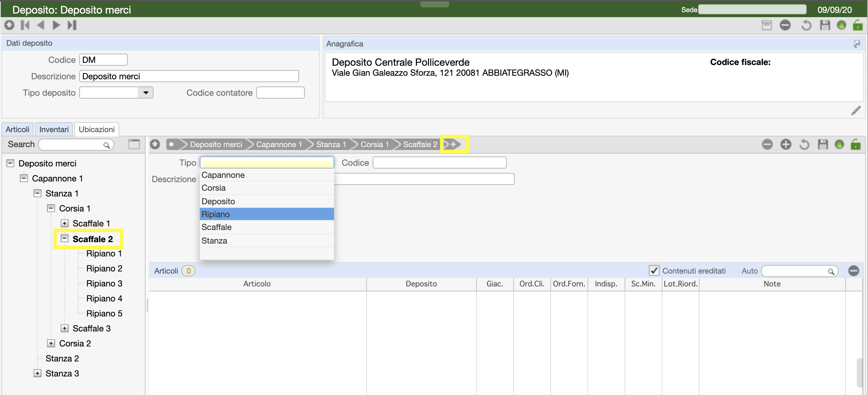The height and width of the screenshot is (395, 868).
Task: Choose Ripiano from the Tipo list
Action: pos(267,214)
